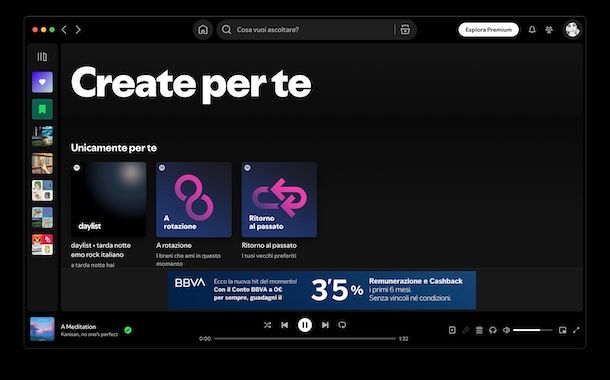
Task: Open the user profile avatar menu
Action: coord(572,30)
